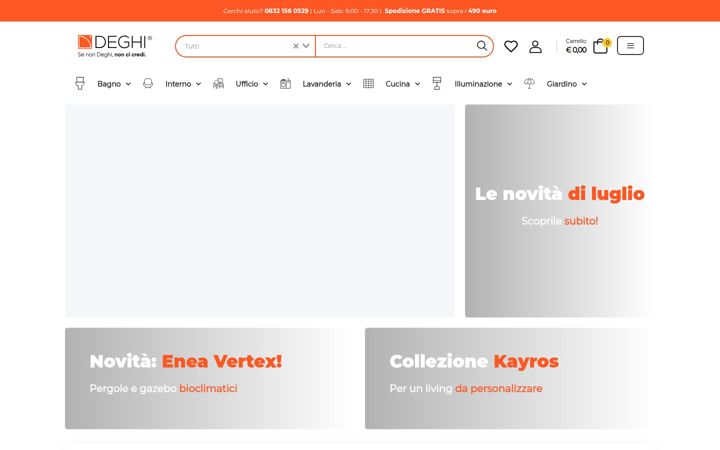Click the phone number in top bar
The image size is (720, 450).
[x=286, y=11]
